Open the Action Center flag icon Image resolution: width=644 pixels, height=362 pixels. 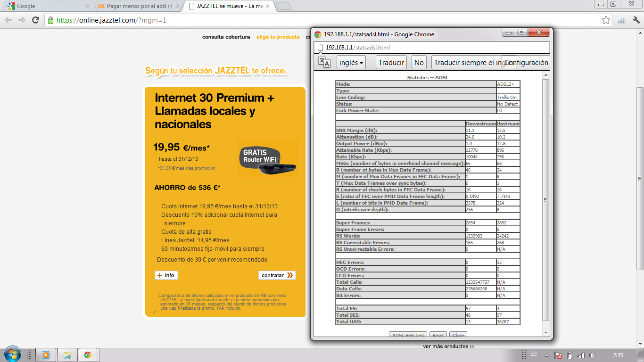coord(558,355)
